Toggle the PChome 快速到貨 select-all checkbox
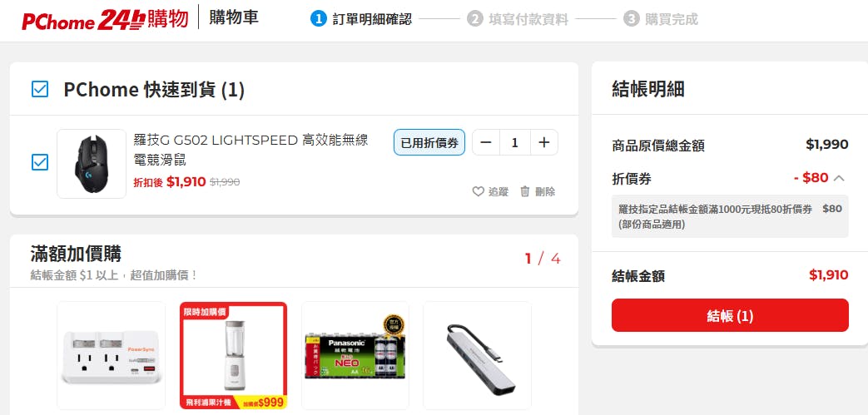Screen dimensions: 868x415 coord(40,89)
